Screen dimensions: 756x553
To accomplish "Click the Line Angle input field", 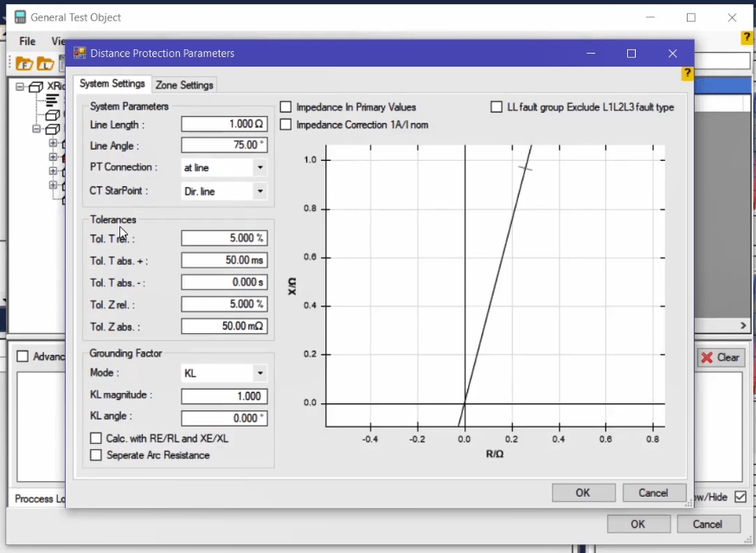I will [x=224, y=145].
